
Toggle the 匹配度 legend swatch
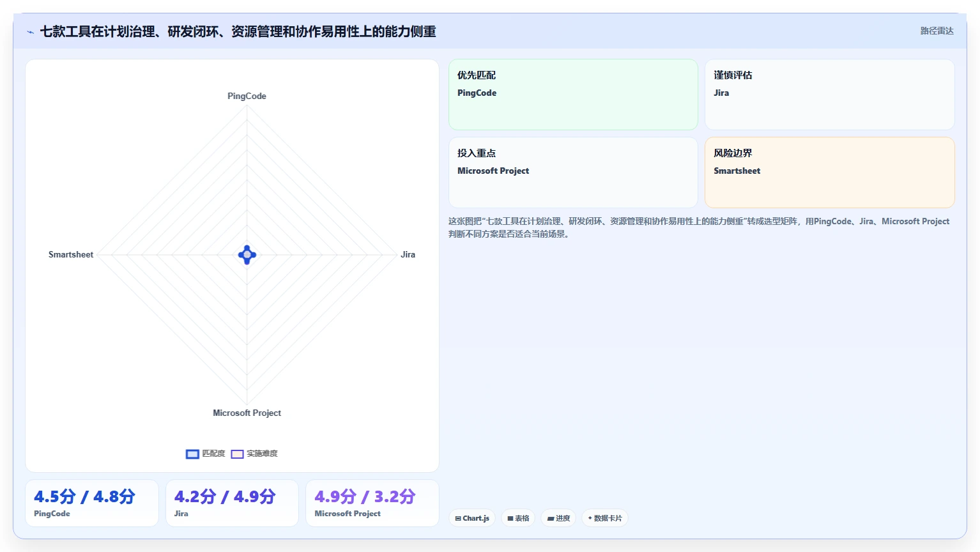point(192,454)
